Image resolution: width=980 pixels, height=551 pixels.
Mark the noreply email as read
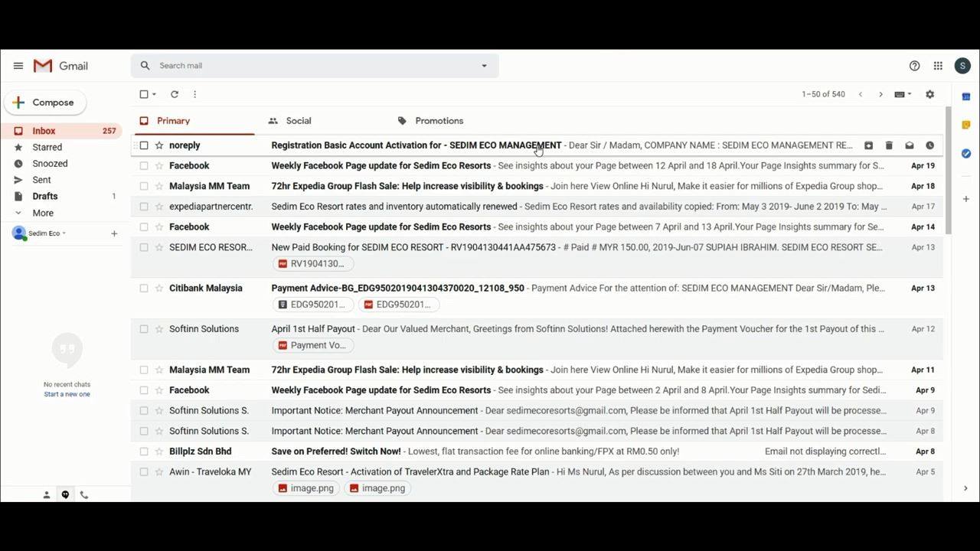coord(910,145)
